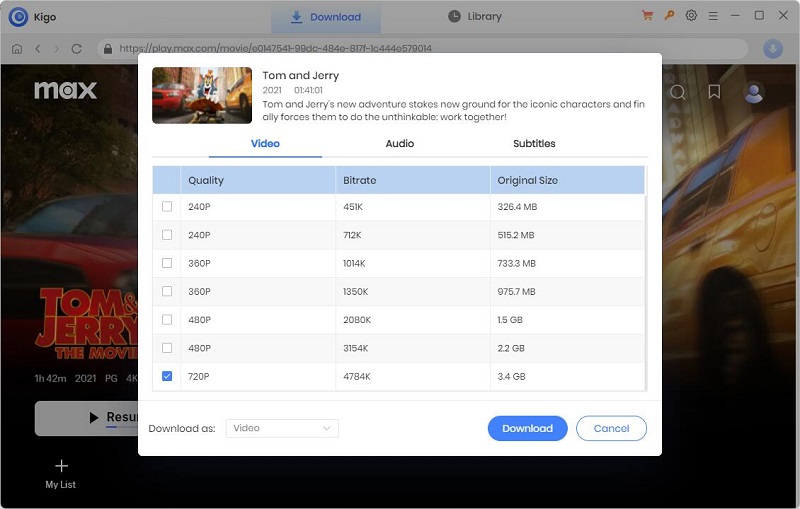Image resolution: width=800 pixels, height=509 pixels.
Task: Switch to the Video tab
Action: [x=265, y=144]
